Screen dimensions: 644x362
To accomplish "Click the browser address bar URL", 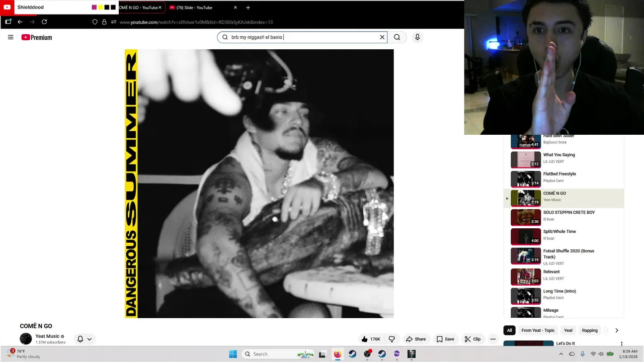I will coord(196,22).
